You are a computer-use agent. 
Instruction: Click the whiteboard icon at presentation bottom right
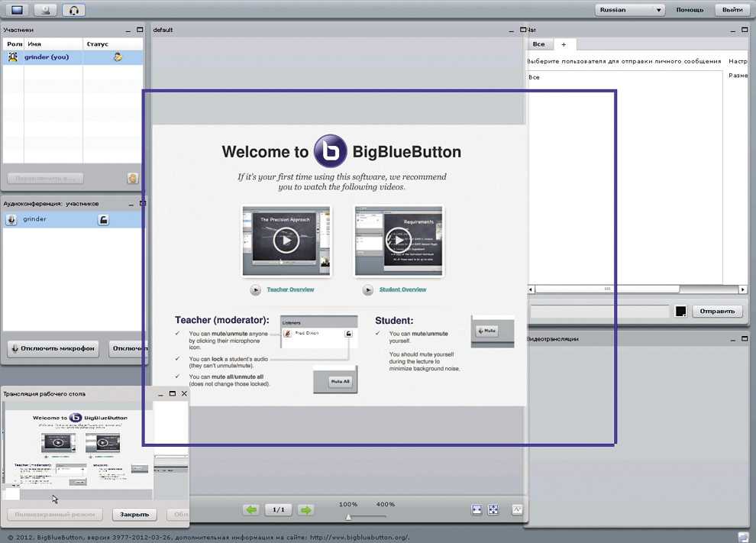click(517, 509)
